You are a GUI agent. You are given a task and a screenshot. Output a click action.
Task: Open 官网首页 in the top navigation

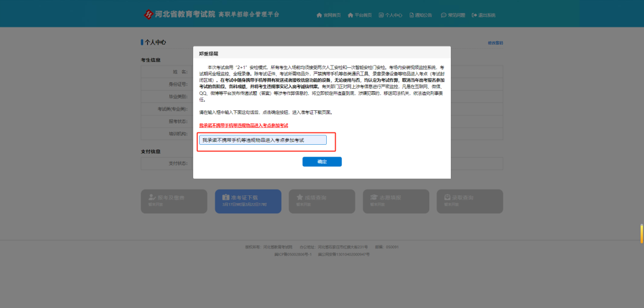[x=329, y=15]
